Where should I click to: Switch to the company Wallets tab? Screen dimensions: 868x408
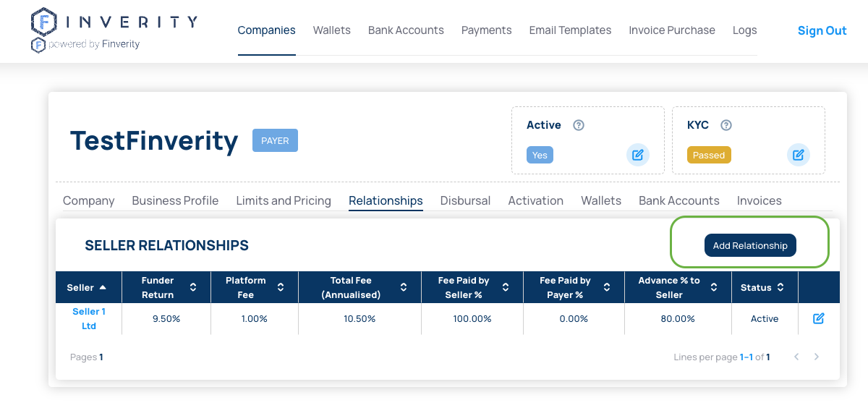601,200
